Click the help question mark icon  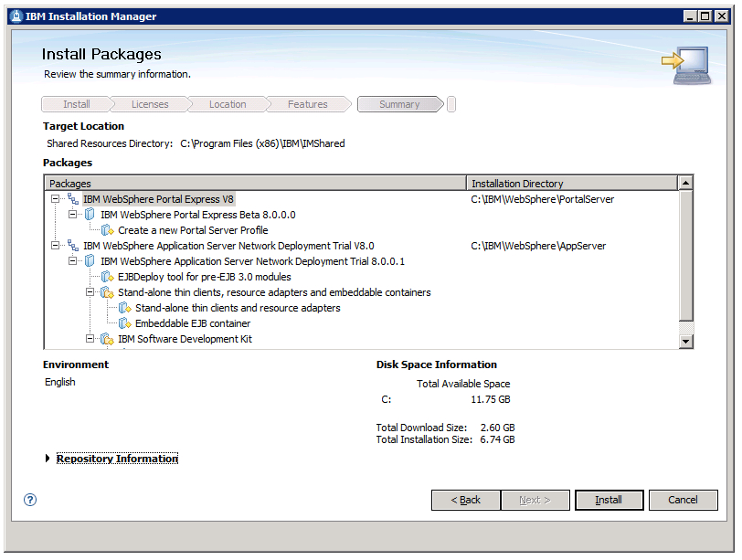coord(30,500)
